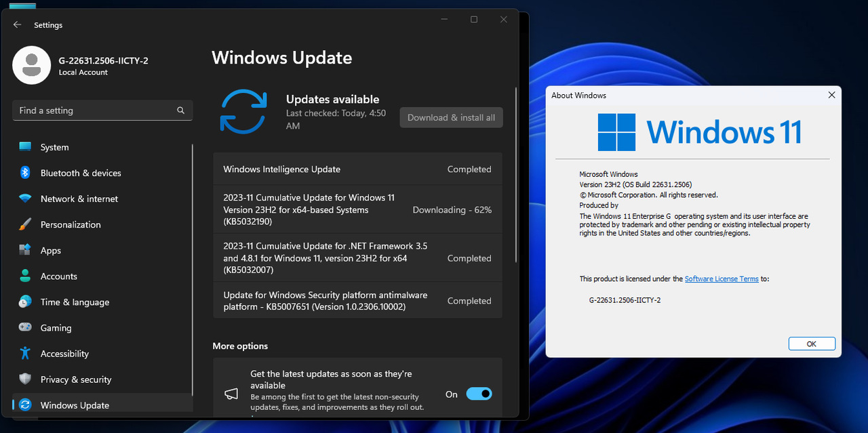Click the Time & language label
868x433 pixels.
pyautogui.click(x=75, y=302)
